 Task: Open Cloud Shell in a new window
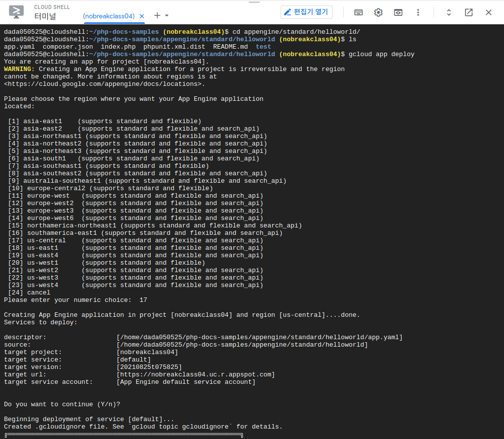coord(469,12)
